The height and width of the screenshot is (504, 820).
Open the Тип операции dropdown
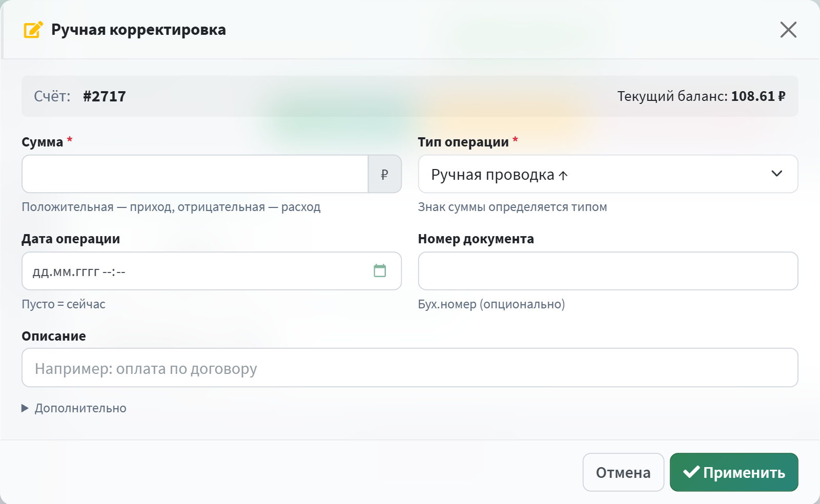[x=608, y=174]
